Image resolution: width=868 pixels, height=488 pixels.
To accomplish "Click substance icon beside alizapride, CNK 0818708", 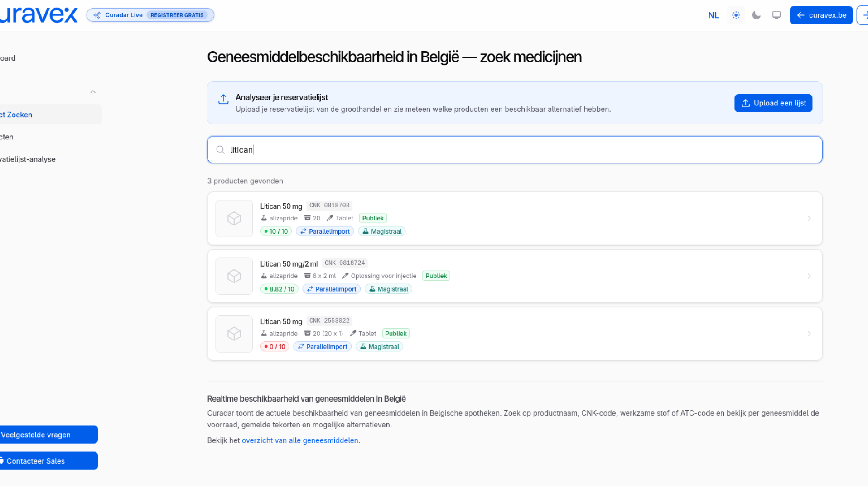I will point(264,218).
